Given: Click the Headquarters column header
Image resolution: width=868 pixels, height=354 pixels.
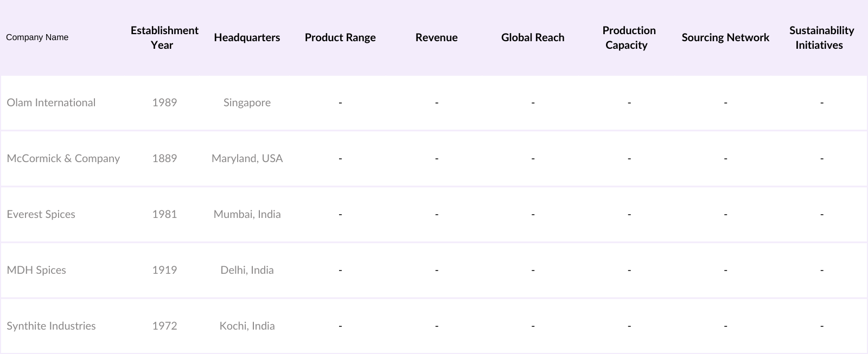Looking at the screenshot, I should coord(247,37).
